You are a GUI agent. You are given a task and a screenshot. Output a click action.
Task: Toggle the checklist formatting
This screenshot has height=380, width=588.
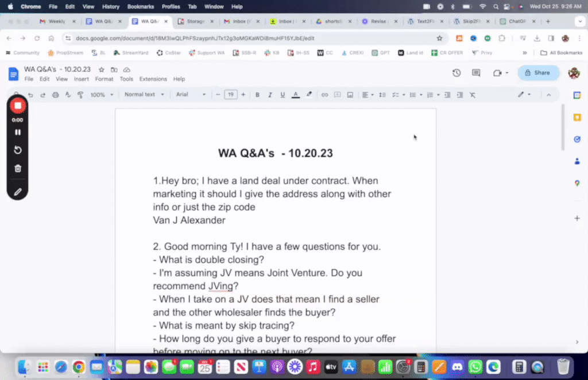[394, 95]
